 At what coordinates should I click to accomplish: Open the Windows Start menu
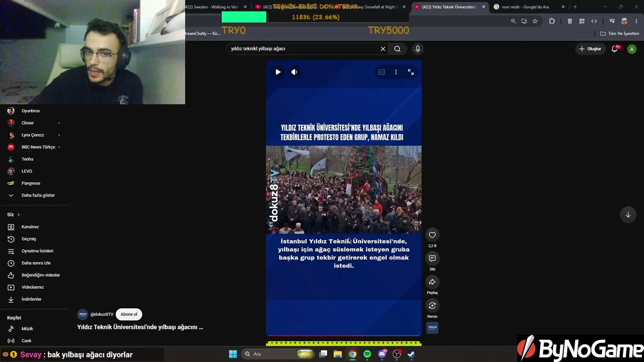(x=233, y=354)
